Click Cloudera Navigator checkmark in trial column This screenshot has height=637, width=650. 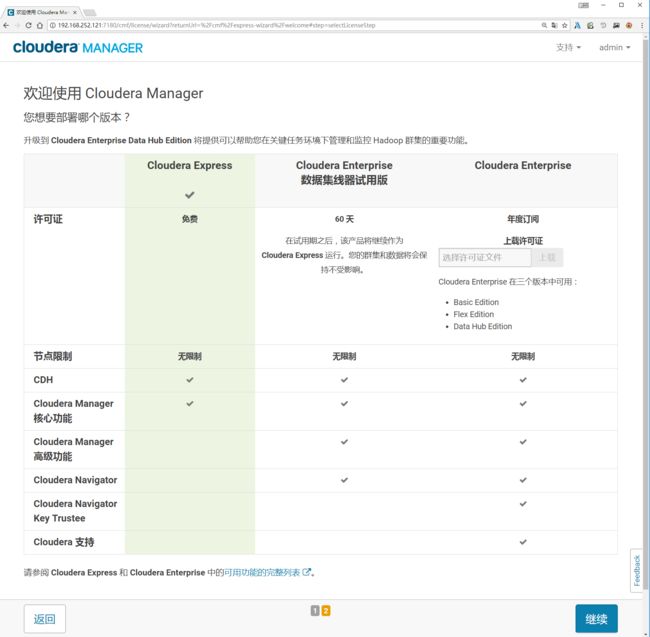(x=344, y=480)
